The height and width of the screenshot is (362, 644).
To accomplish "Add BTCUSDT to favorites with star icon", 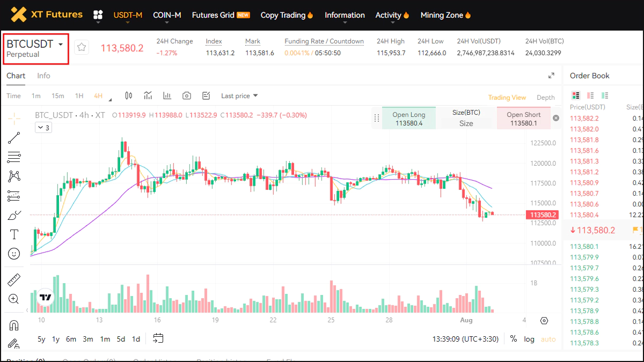I will point(82,47).
